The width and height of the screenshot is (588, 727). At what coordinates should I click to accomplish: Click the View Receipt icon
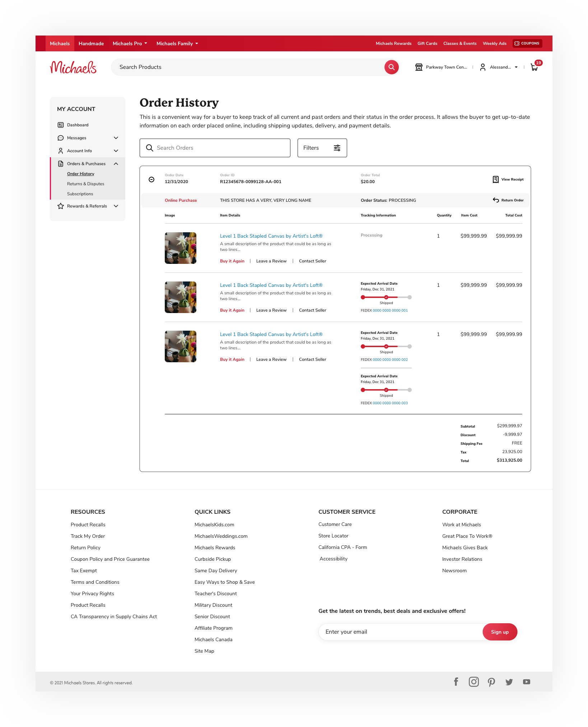(x=495, y=180)
